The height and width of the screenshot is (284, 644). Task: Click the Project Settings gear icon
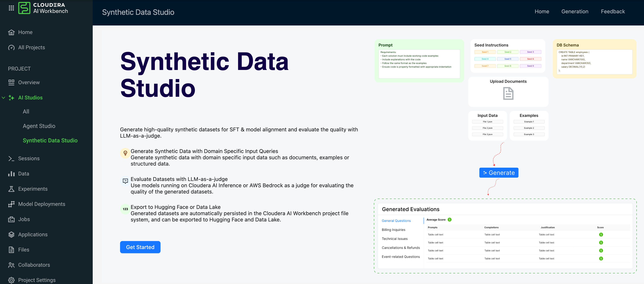pos(11,280)
